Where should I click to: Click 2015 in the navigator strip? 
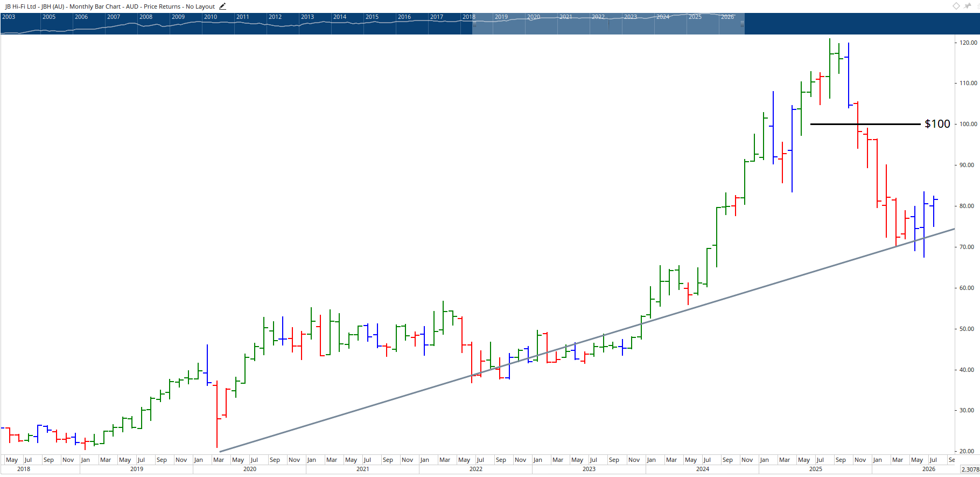[372, 17]
